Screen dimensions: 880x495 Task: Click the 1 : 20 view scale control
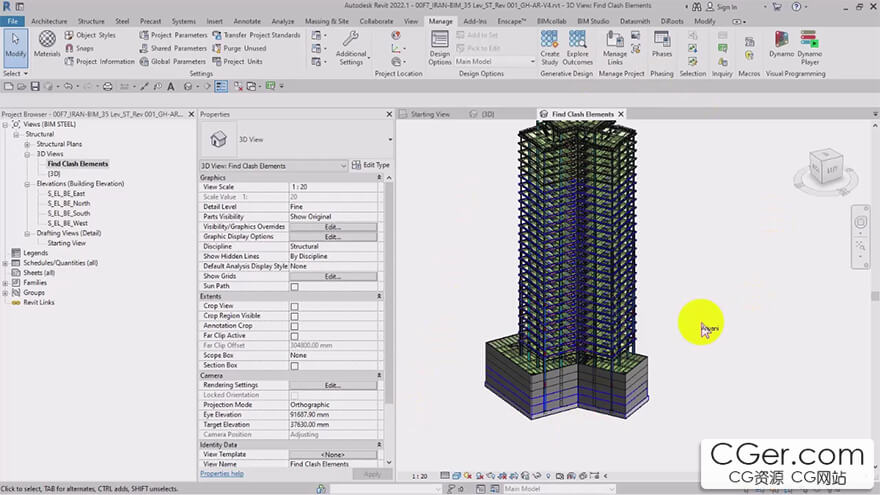click(419, 476)
